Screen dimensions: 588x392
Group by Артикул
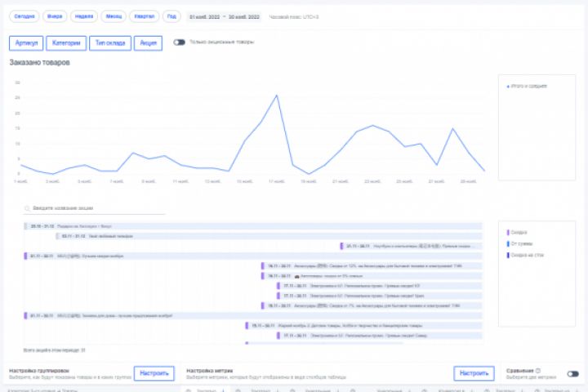[x=26, y=43]
